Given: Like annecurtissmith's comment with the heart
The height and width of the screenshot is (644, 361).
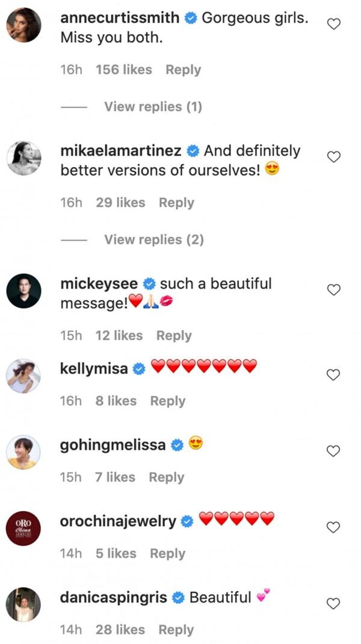Looking at the screenshot, I should click(x=333, y=24).
